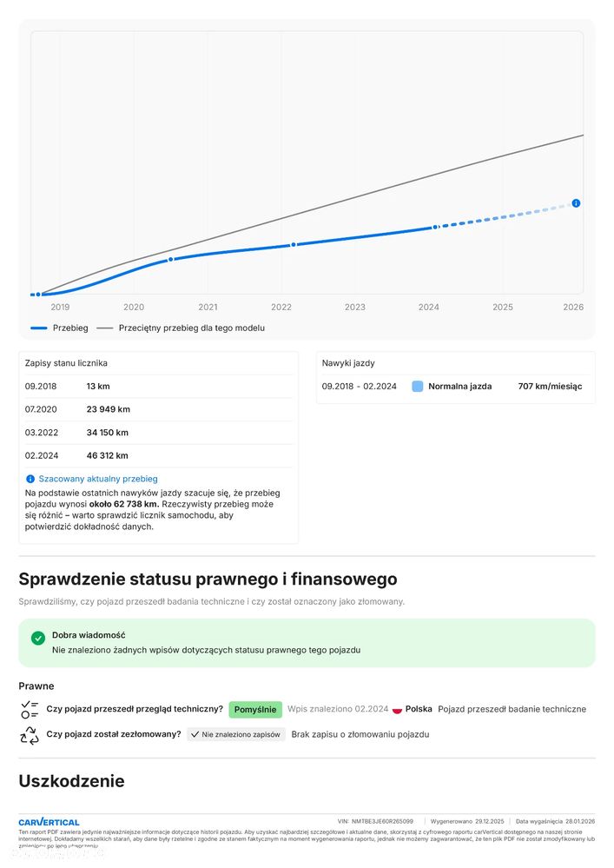Select the Przeciętny przebieg dla tego modelu legend

pyautogui.click(x=191, y=328)
